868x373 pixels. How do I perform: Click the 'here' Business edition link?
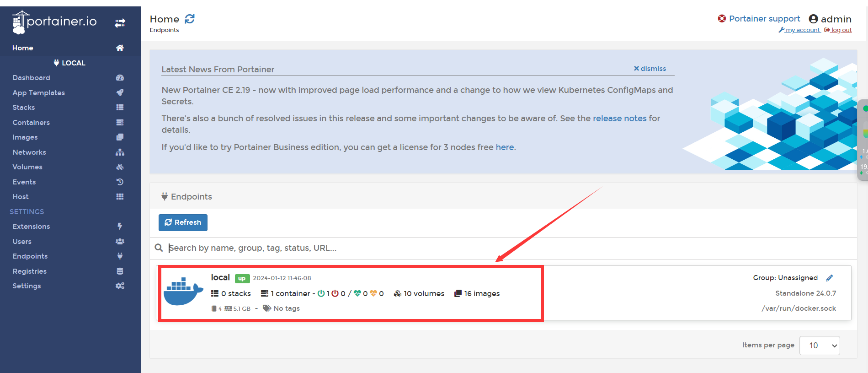(x=505, y=147)
